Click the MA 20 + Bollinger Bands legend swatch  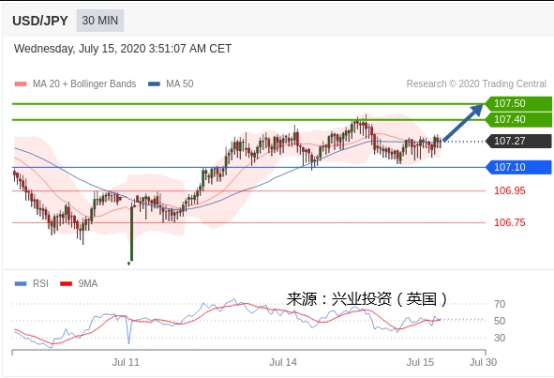(20, 84)
